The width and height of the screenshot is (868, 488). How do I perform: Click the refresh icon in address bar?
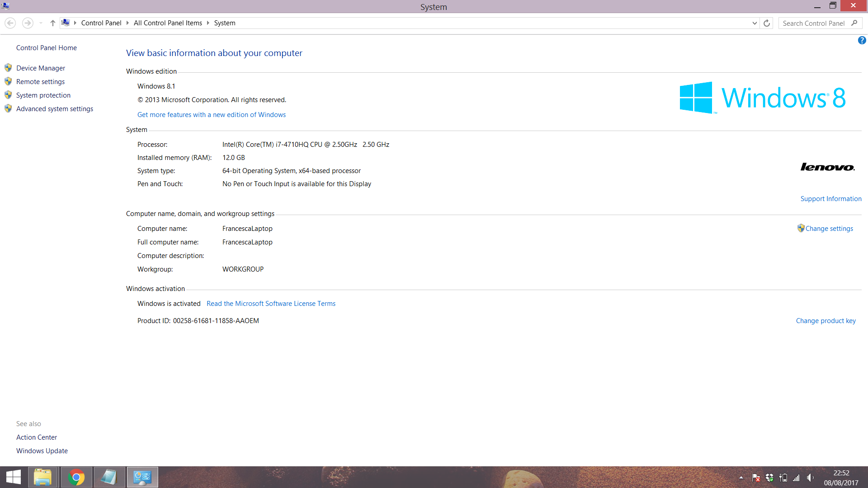click(767, 23)
